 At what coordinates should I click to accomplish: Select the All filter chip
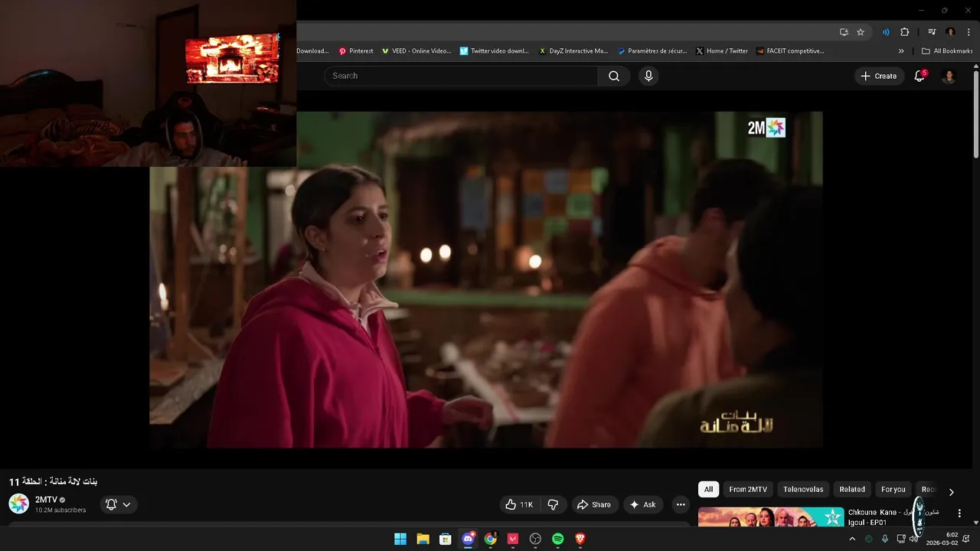708,489
